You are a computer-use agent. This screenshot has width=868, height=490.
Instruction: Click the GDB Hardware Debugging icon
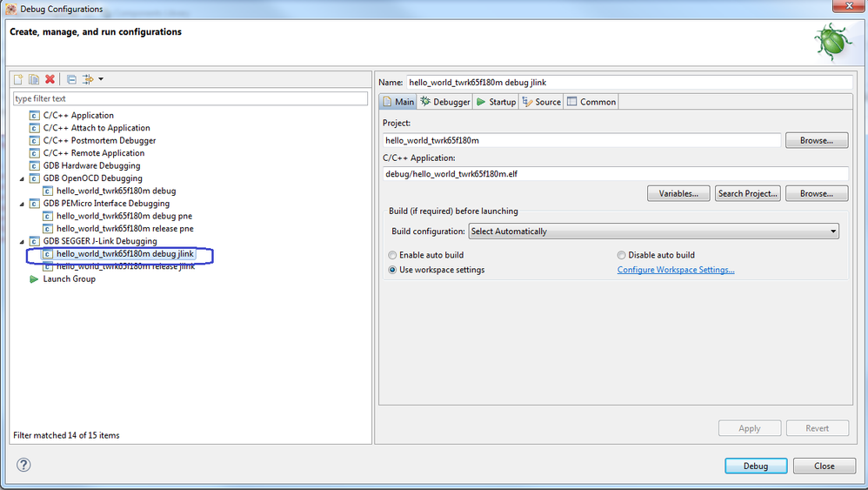click(34, 166)
